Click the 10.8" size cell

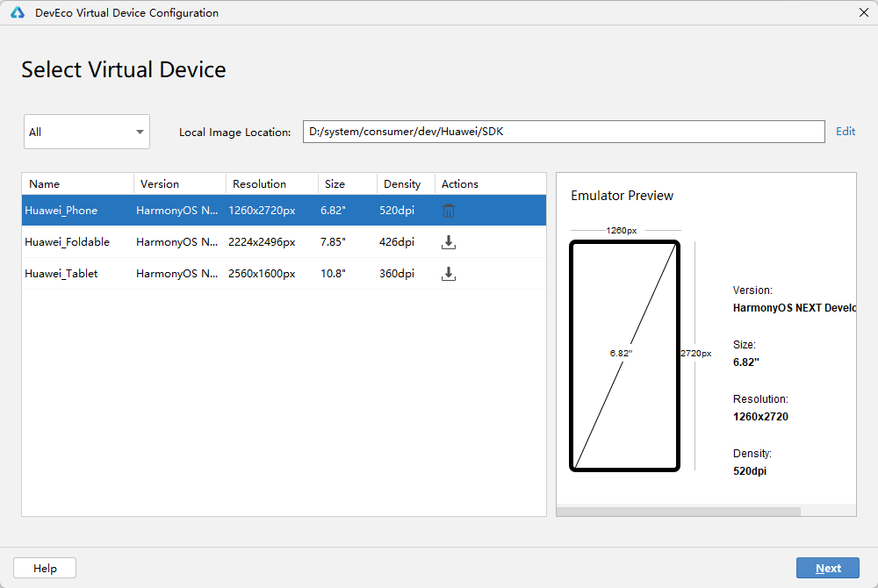pos(333,274)
